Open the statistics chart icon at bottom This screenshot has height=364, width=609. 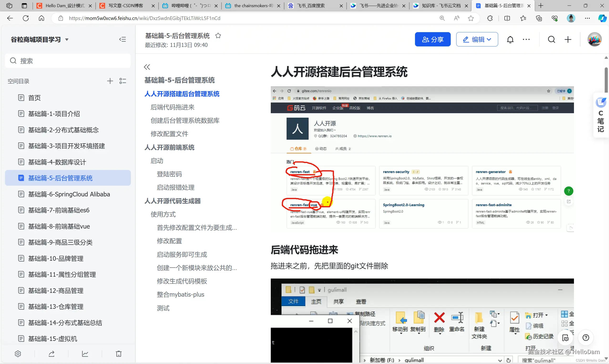[85, 354]
